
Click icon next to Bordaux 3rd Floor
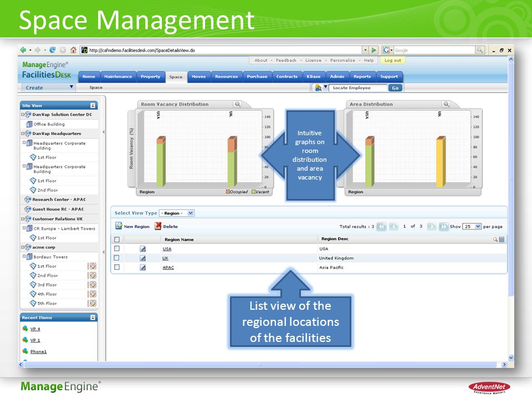93,285
